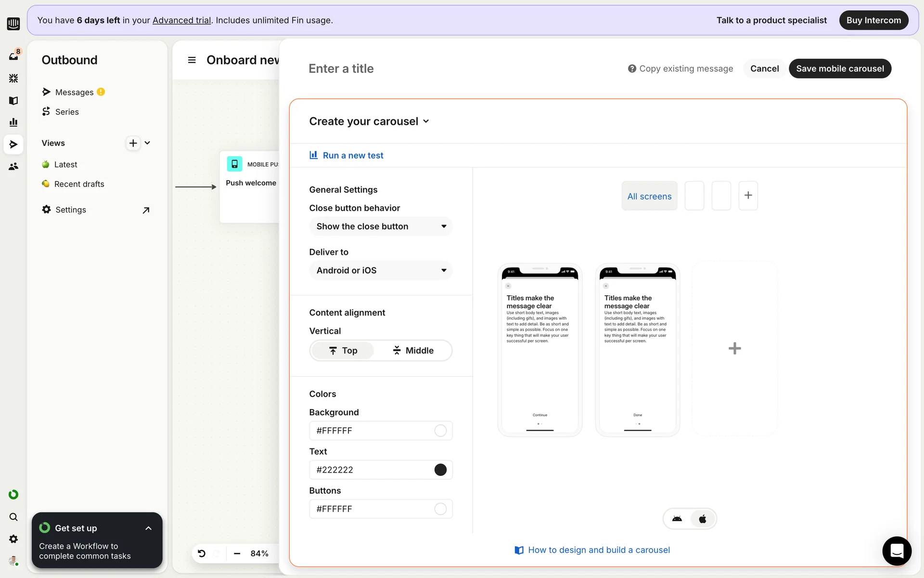The image size is (924, 578).
Task: Switch preview to Android device
Action: coord(677,519)
